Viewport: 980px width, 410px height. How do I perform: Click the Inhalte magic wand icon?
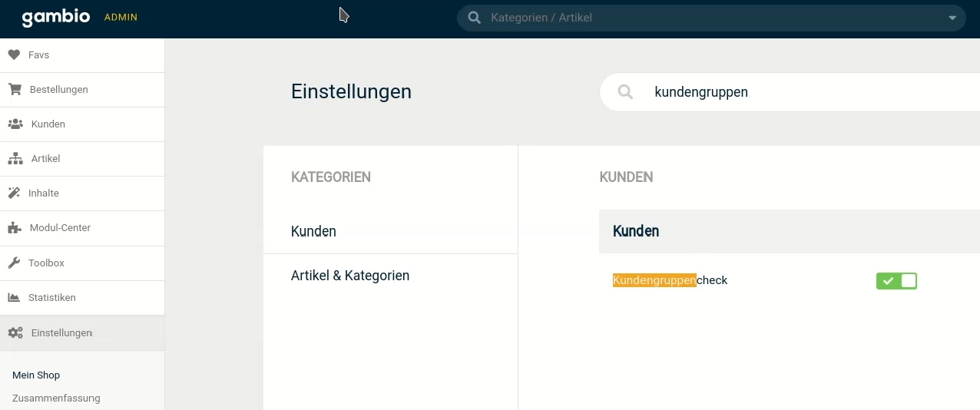click(14, 193)
